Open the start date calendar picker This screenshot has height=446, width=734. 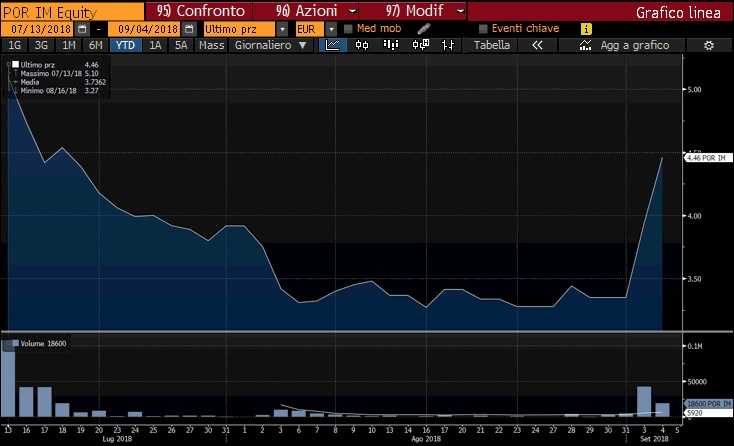click(x=82, y=29)
